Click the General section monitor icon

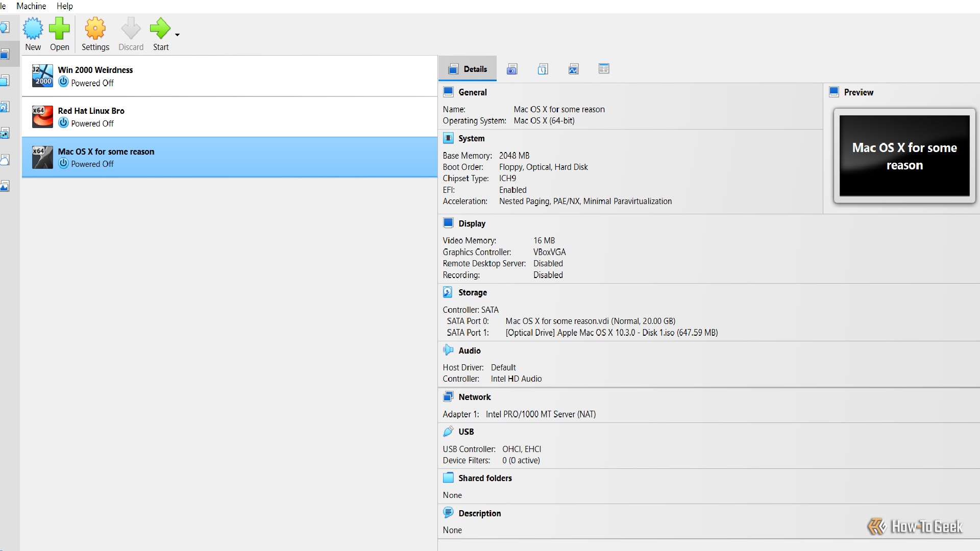(x=448, y=92)
